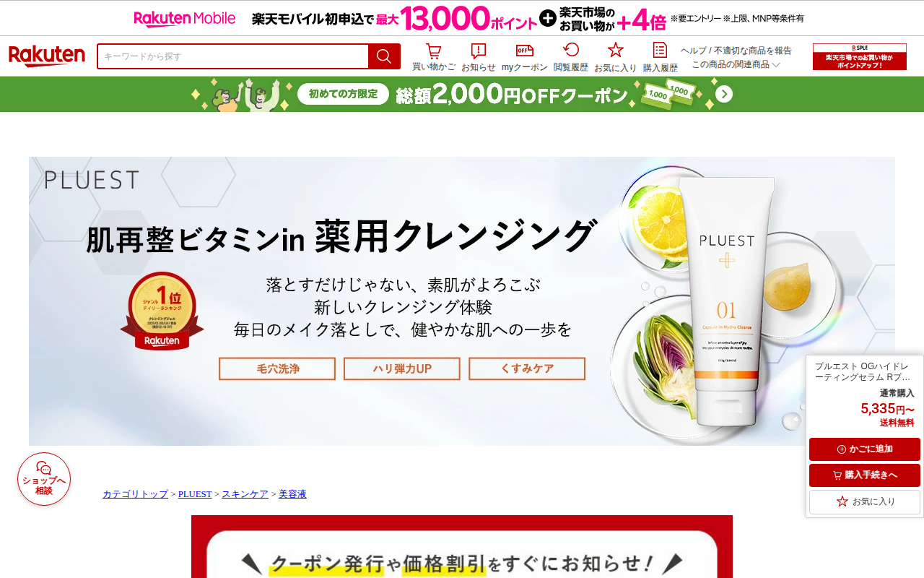Click the Rakuten logo
Screen dimensions: 924x578
(47, 56)
